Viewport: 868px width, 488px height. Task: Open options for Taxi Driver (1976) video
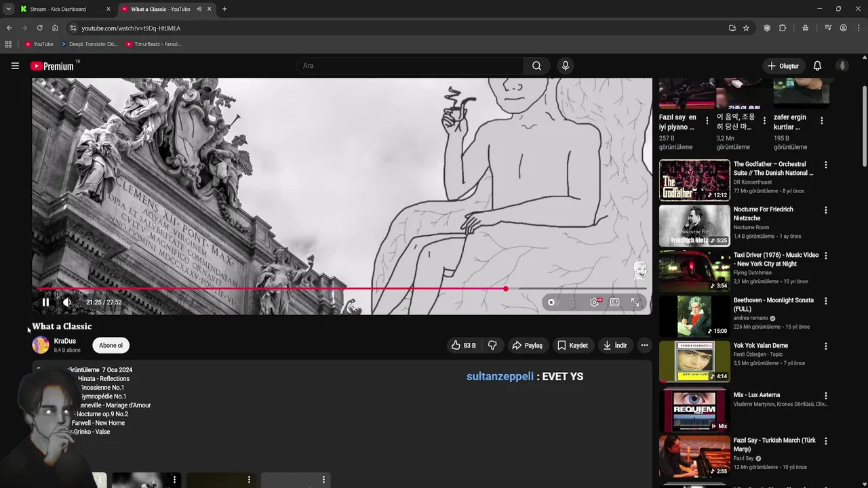(825, 256)
